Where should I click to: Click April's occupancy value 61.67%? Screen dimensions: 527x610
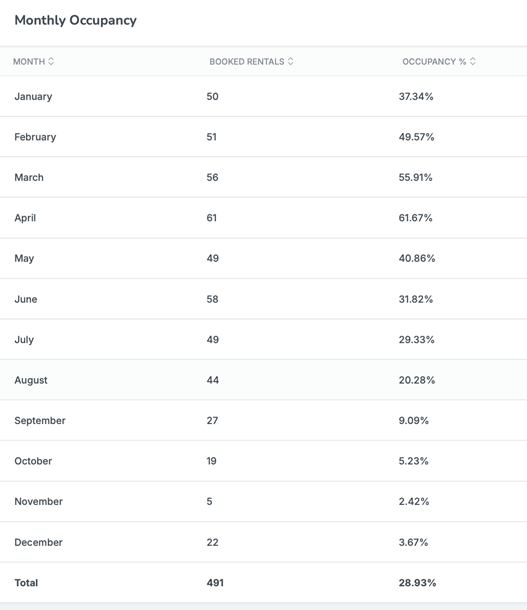415,218
